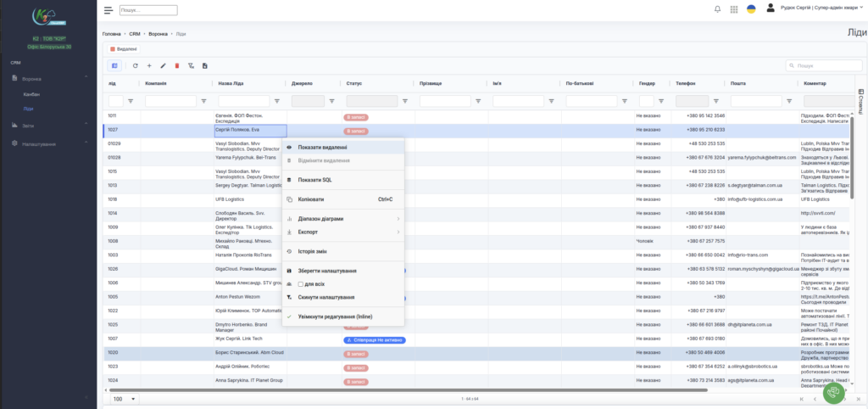Click the Ukrainian flag language icon
Screen dimensions: 868x409
[750, 9]
